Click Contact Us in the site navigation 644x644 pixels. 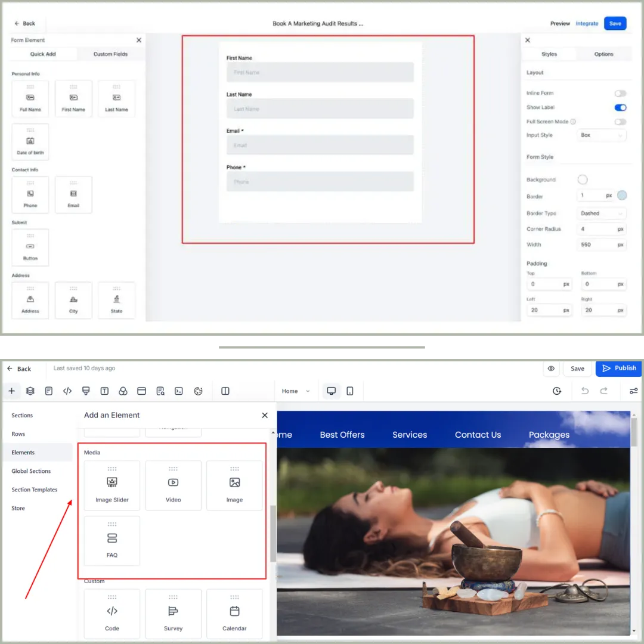pyautogui.click(x=478, y=435)
